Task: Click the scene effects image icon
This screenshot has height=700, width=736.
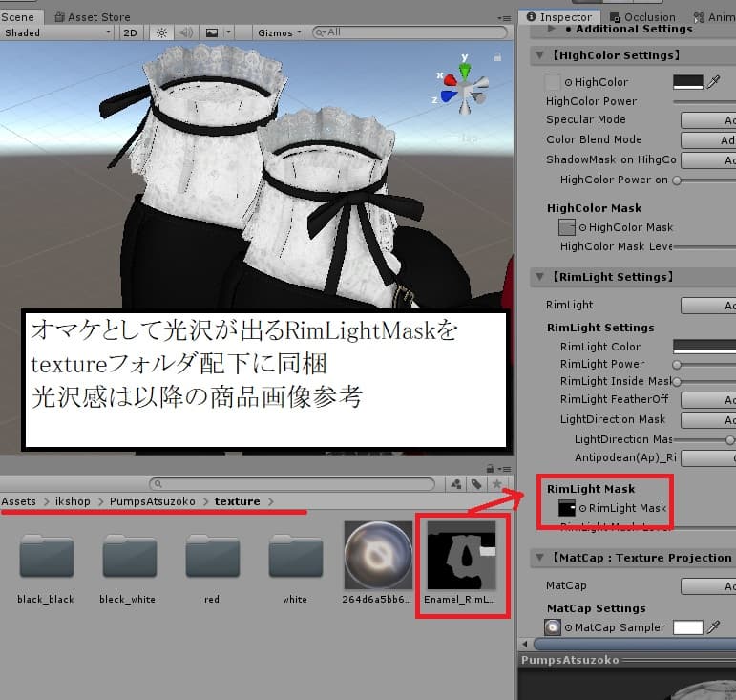Action: (212, 32)
